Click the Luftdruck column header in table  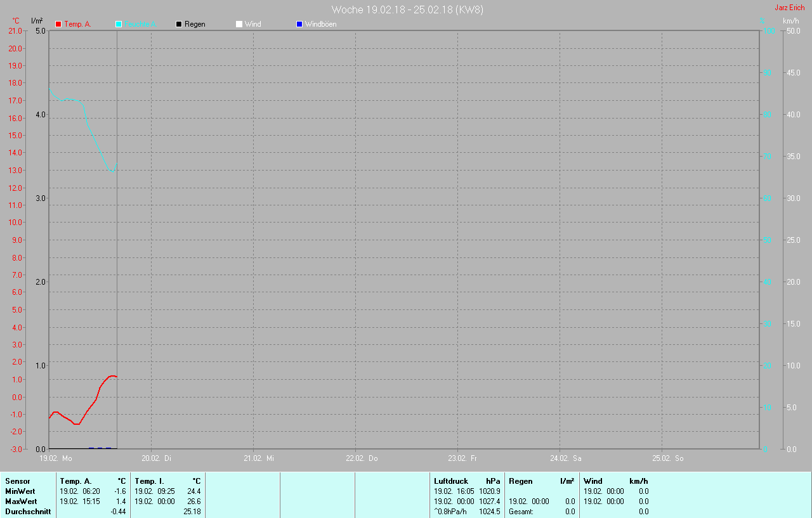451,481
